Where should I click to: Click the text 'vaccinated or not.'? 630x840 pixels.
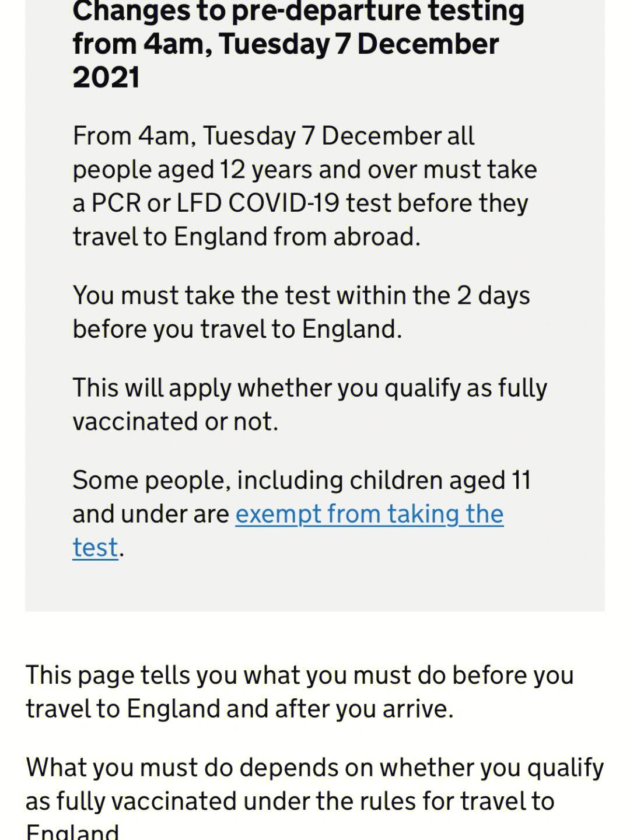tap(176, 422)
